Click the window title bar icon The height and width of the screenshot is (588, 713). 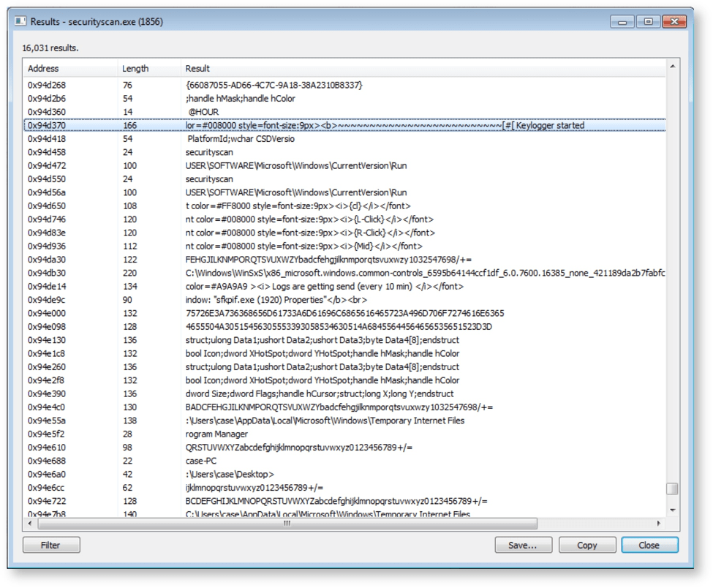[x=20, y=21]
